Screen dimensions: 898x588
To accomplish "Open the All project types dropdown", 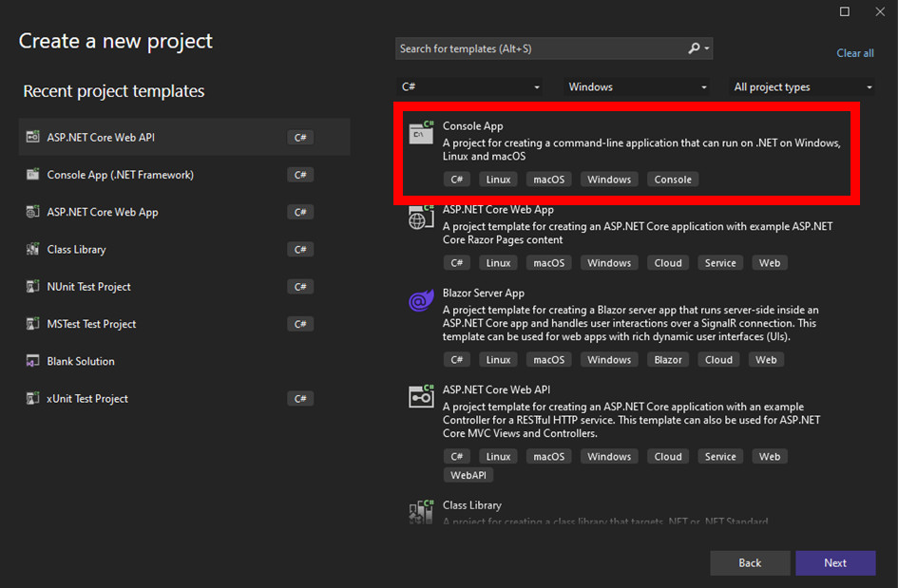I will point(802,87).
